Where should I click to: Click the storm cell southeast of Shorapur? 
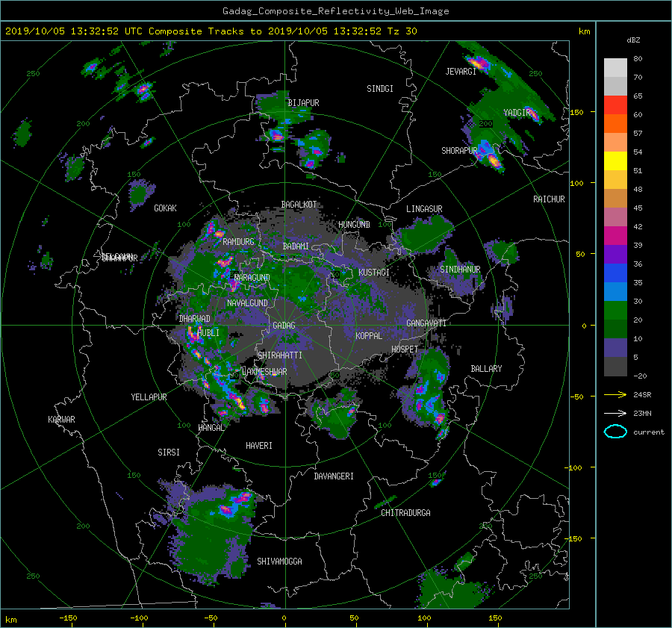pos(494,161)
